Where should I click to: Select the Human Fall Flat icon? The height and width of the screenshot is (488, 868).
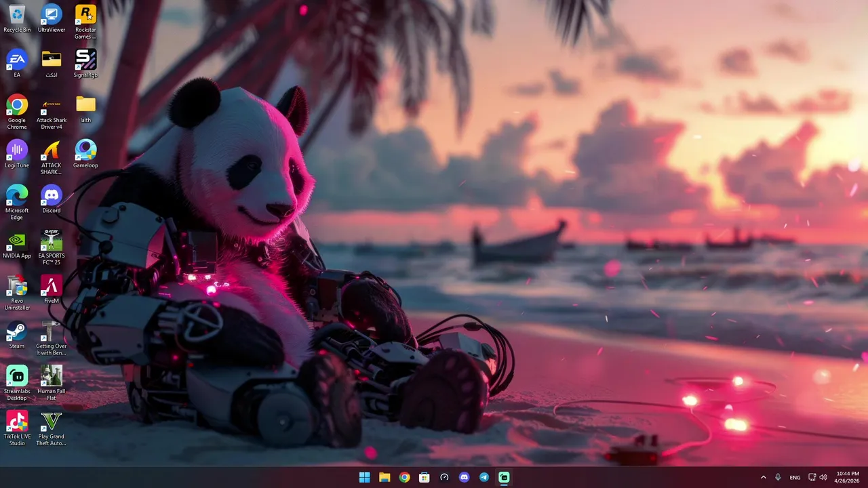[x=52, y=383]
